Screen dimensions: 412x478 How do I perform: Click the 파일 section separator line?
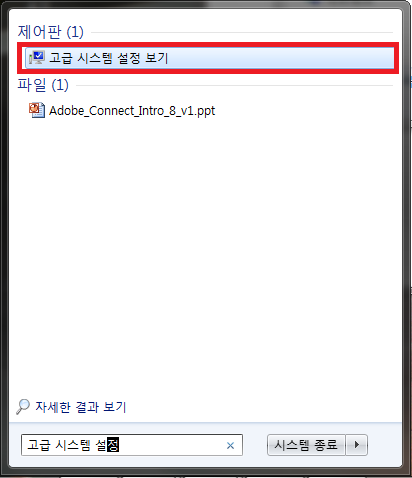(x=235, y=86)
